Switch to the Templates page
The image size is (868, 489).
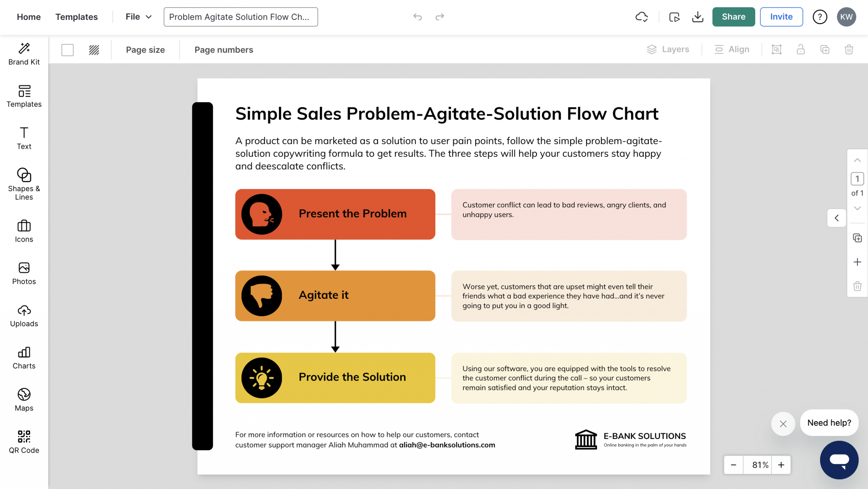tap(76, 17)
